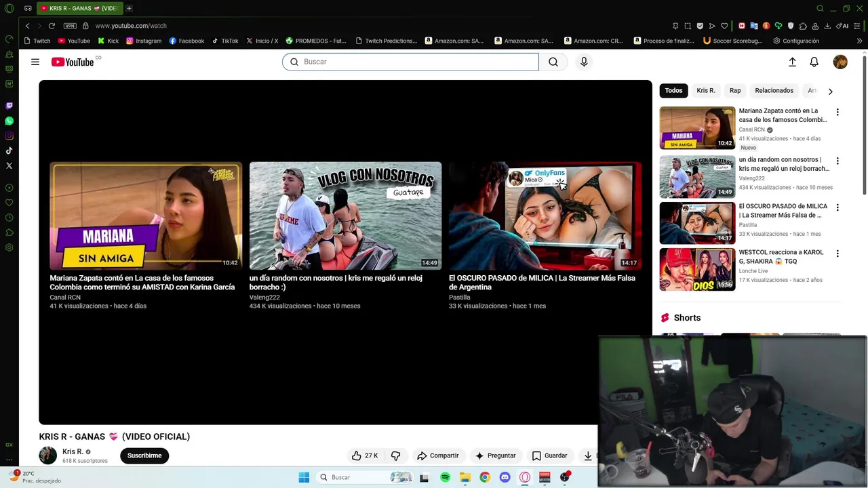Expand hidden bookmarks with double chevron

(x=859, y=41)
